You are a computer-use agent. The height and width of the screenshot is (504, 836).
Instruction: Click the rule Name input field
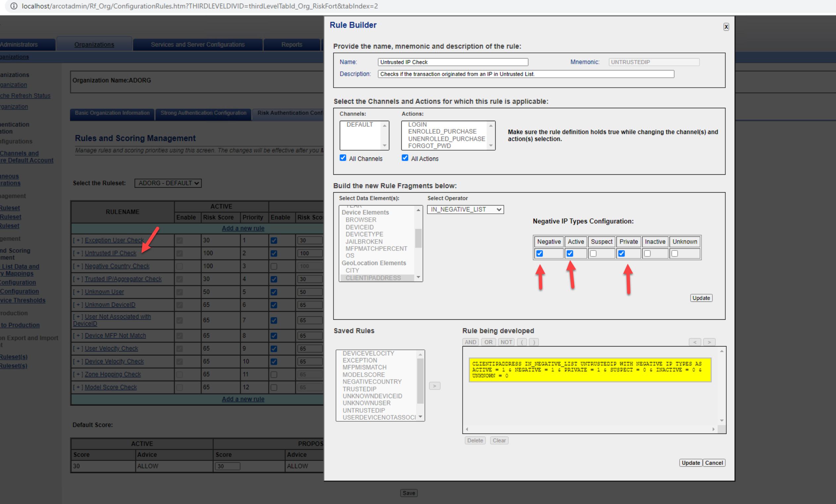pyautogui.click(x=453, y=62)
